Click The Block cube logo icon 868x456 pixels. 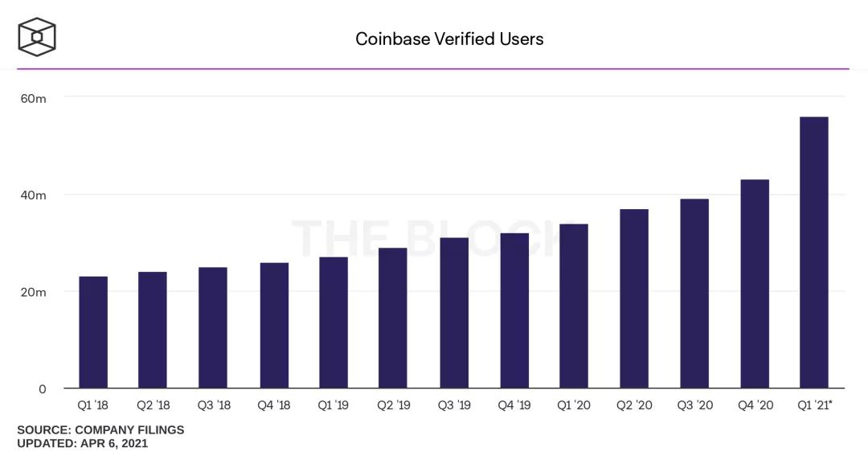37,38
